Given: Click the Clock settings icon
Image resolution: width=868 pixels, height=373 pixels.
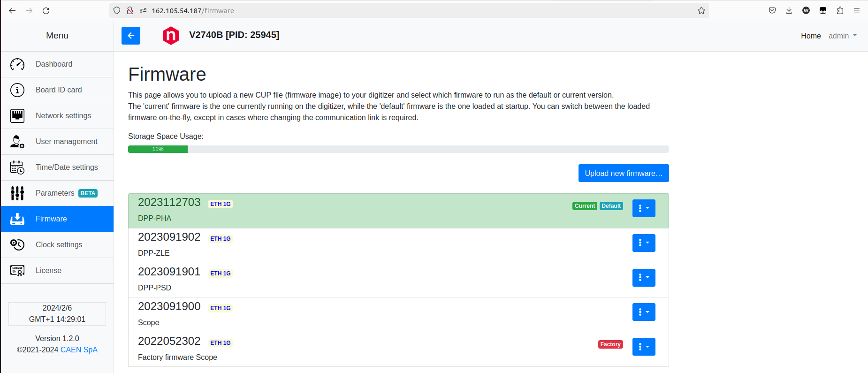Looking at the screenshot, I should click(17, 245).
